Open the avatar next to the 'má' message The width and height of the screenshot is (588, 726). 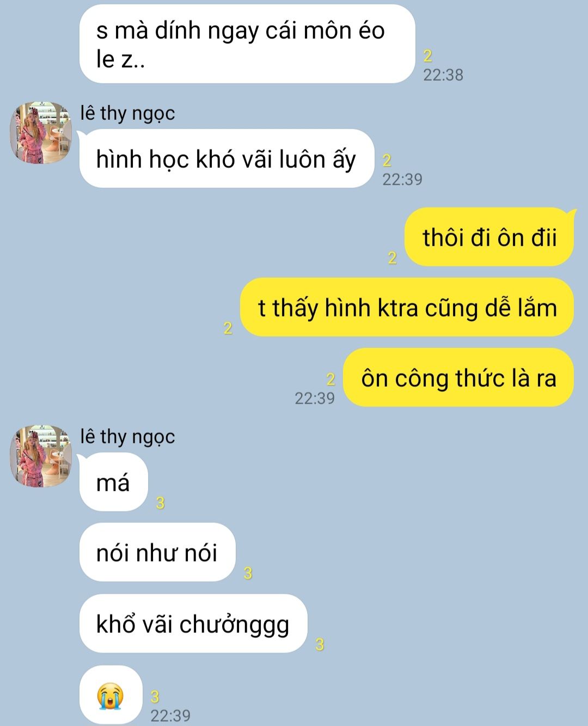[x=41, y=456]
